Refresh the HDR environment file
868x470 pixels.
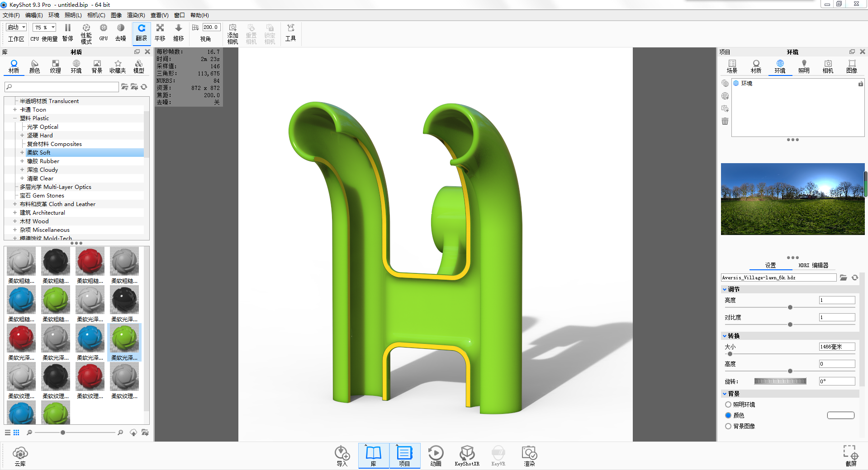point(855,277)
